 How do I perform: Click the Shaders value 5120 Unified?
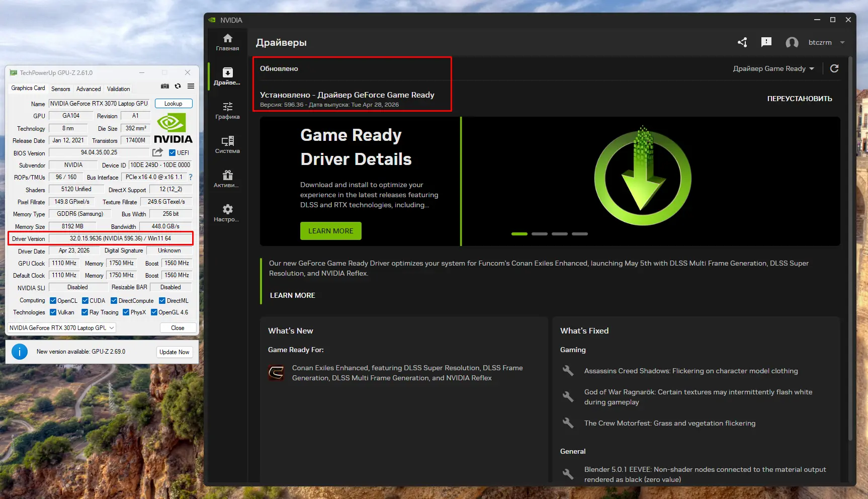click(x=76, y=189)
